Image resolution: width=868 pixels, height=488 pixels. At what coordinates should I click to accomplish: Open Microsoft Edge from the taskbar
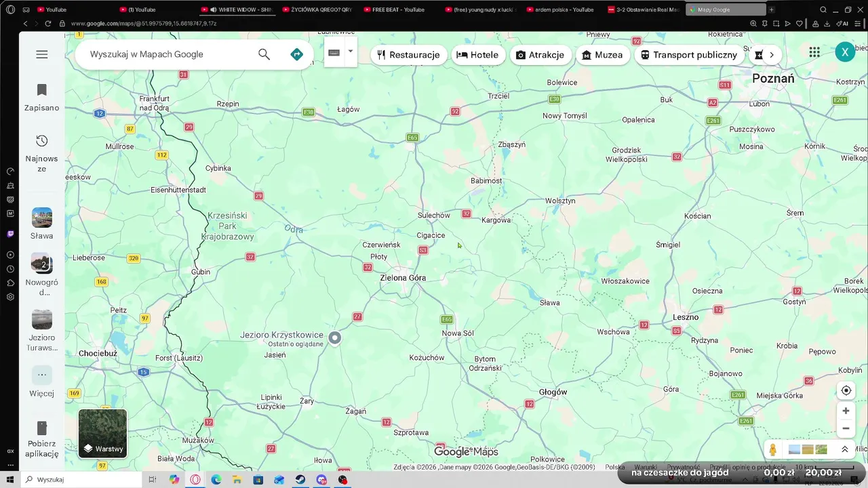(216, 480)
